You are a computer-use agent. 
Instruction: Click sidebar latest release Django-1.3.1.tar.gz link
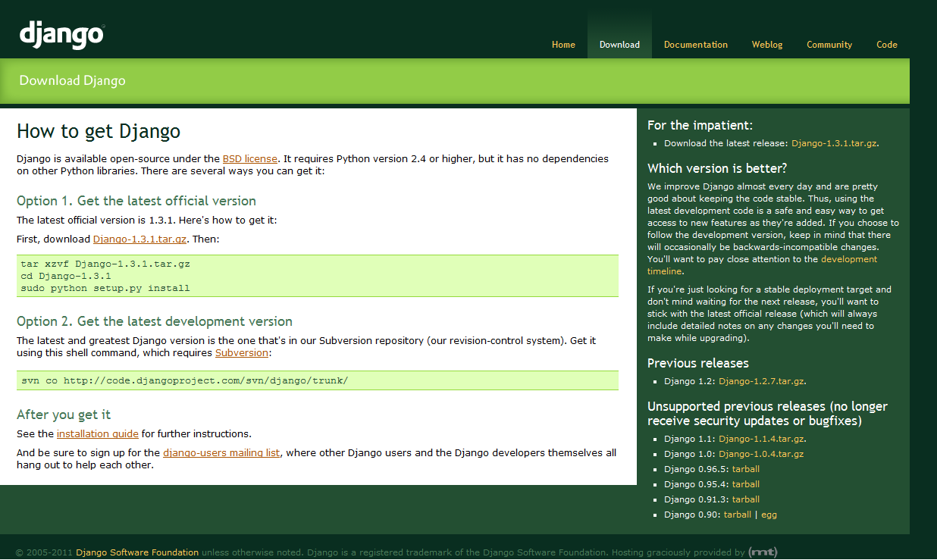[835, 143]
